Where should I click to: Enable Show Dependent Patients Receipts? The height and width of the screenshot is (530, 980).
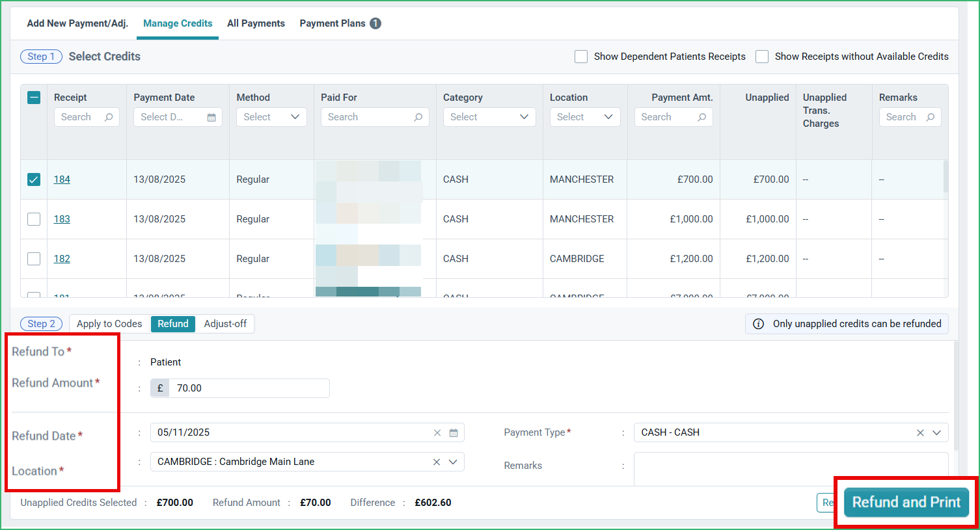point(581,57)
